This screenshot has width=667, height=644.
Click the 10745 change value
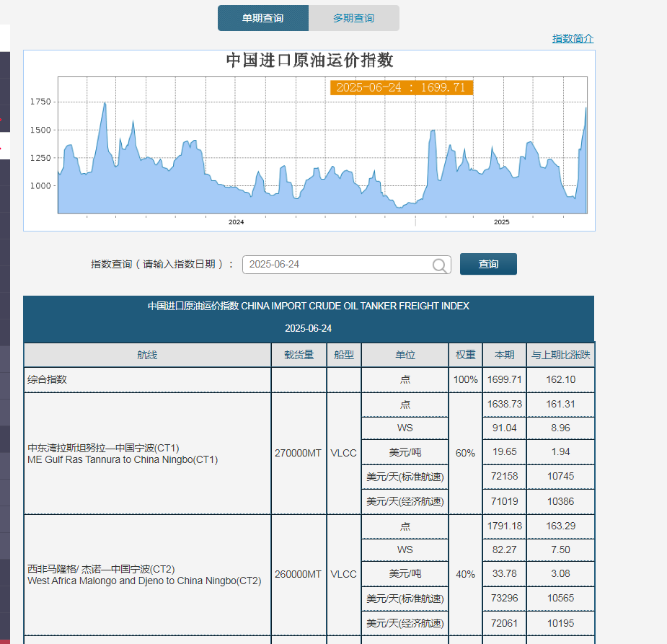pyautogui.click(x=561, y=476)
